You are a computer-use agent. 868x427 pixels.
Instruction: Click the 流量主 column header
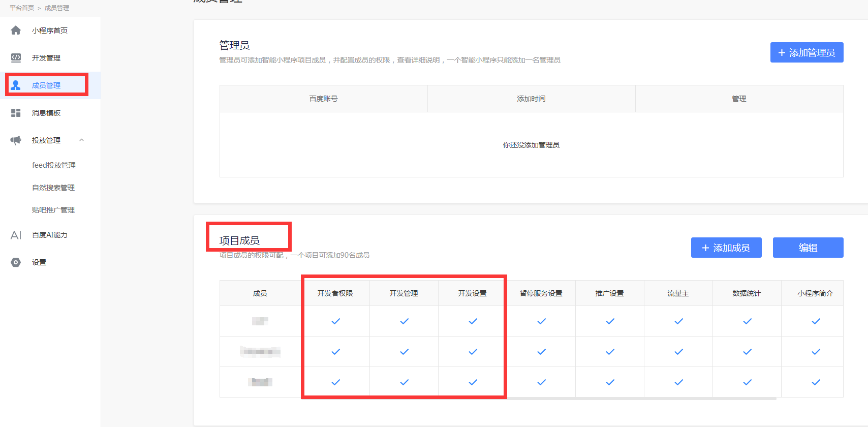click(678, 293)
